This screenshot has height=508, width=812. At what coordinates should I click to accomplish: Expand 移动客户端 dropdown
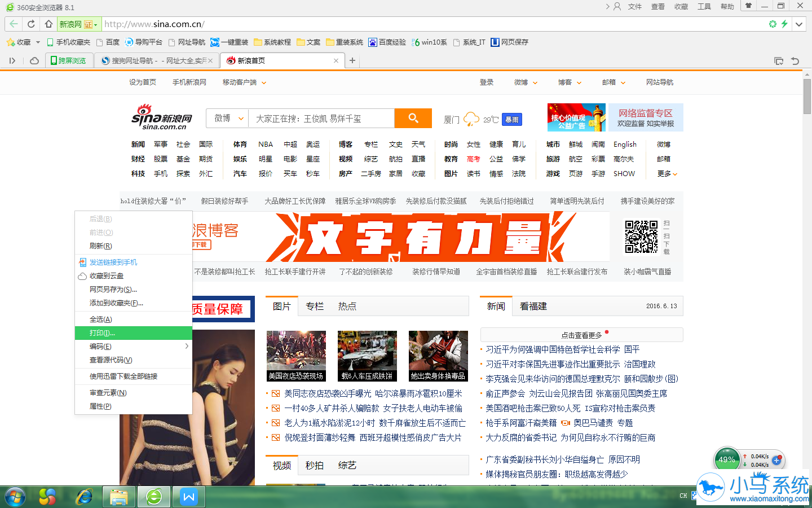pos(264,82)
